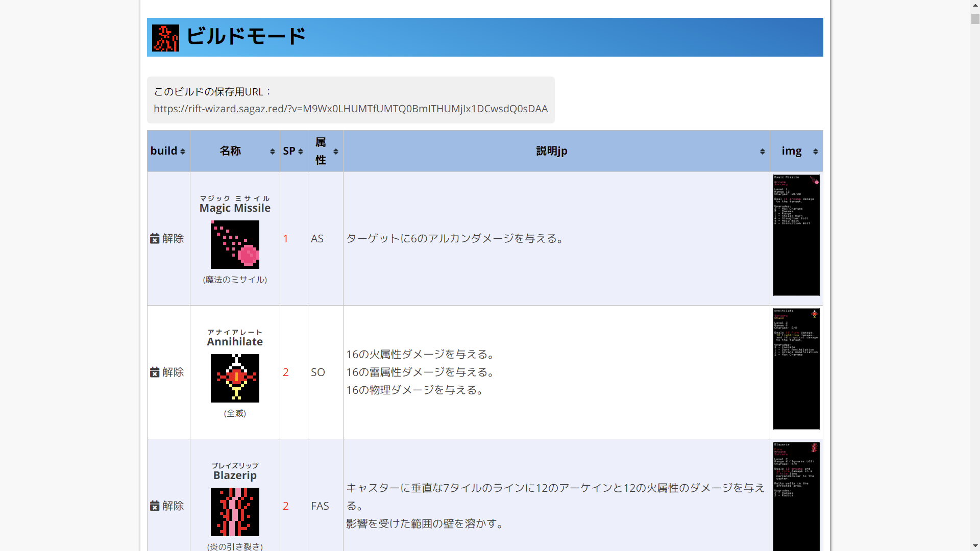Click the remove icon in Annihilate row
Screen dimensions: 980x551
(x=155, y=372)
